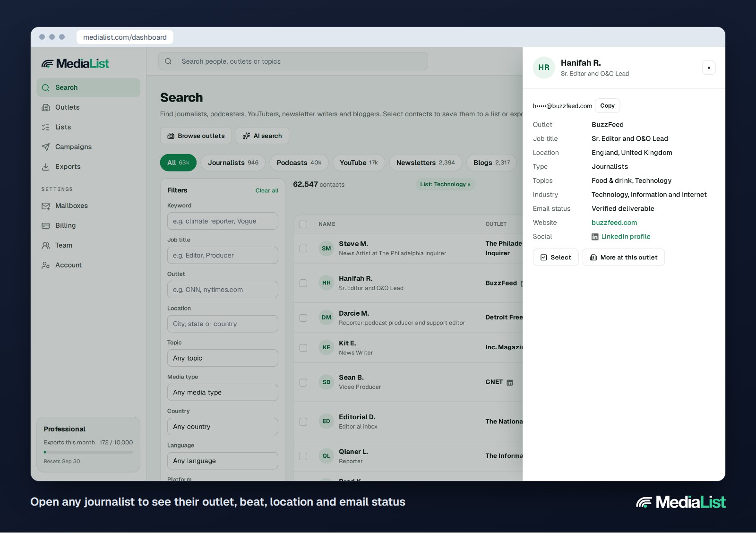The width and height of the screenshot is (756, 533).
Task: Click the Browse outlets button
Action: (196, 136)
